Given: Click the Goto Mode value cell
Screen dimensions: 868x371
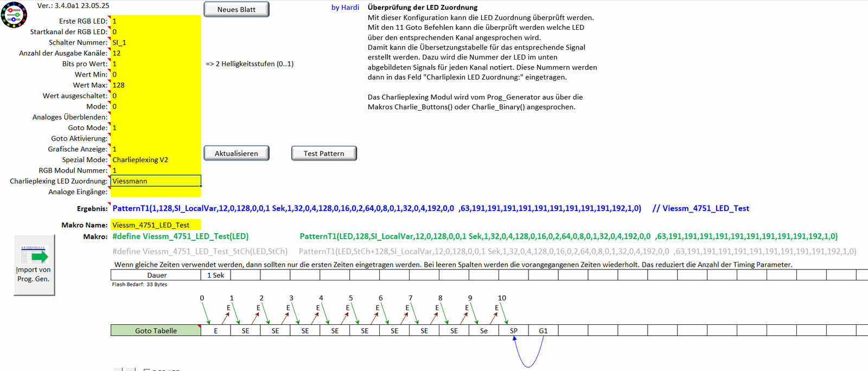Looking at the screenshot, I should pyautogui.click(x=155, y=128).
